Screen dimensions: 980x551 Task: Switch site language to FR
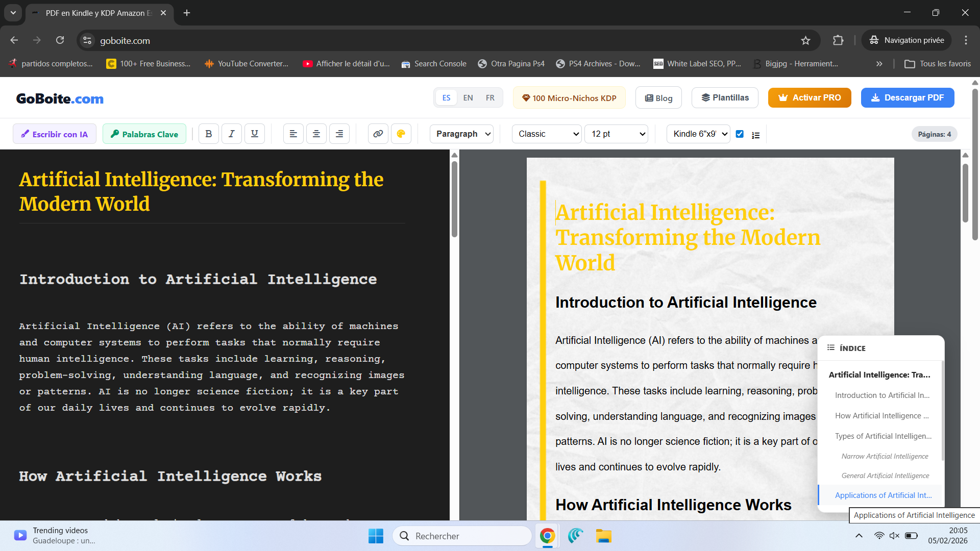[x=489, y=97]
